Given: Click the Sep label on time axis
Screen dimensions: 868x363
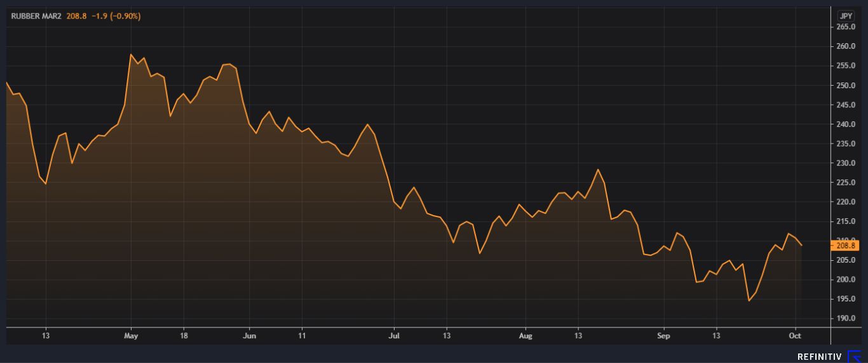Looking at the screenshot, I should (x=663, y=335).
